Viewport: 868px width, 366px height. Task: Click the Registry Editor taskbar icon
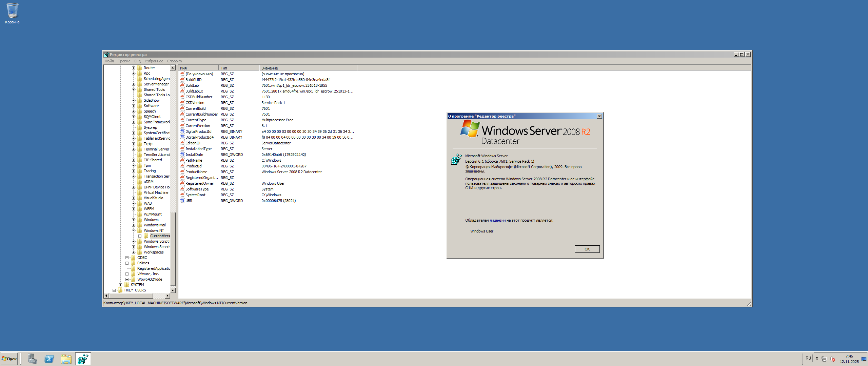point(83,359)
